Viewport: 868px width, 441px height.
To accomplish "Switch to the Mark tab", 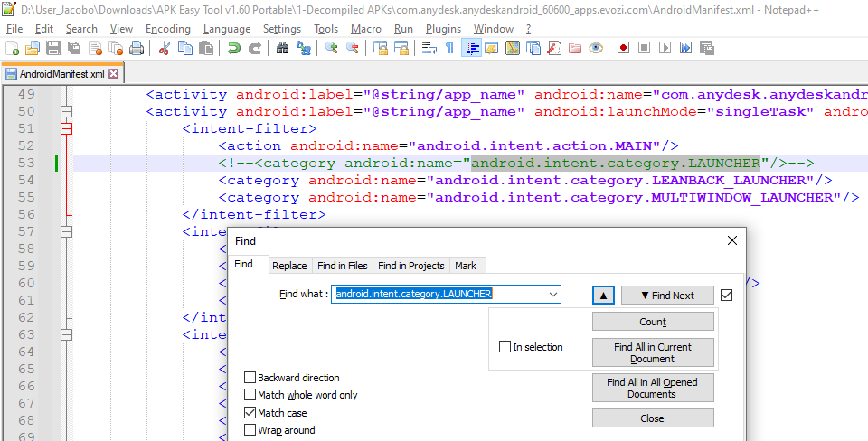I will tap(466, 266).
